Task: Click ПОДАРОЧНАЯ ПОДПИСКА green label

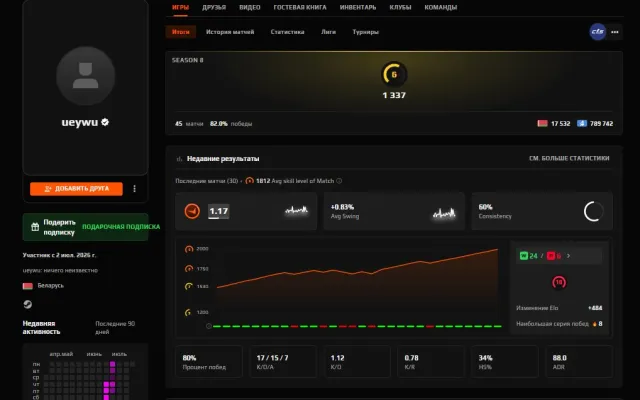Action: tap(121, 227)
